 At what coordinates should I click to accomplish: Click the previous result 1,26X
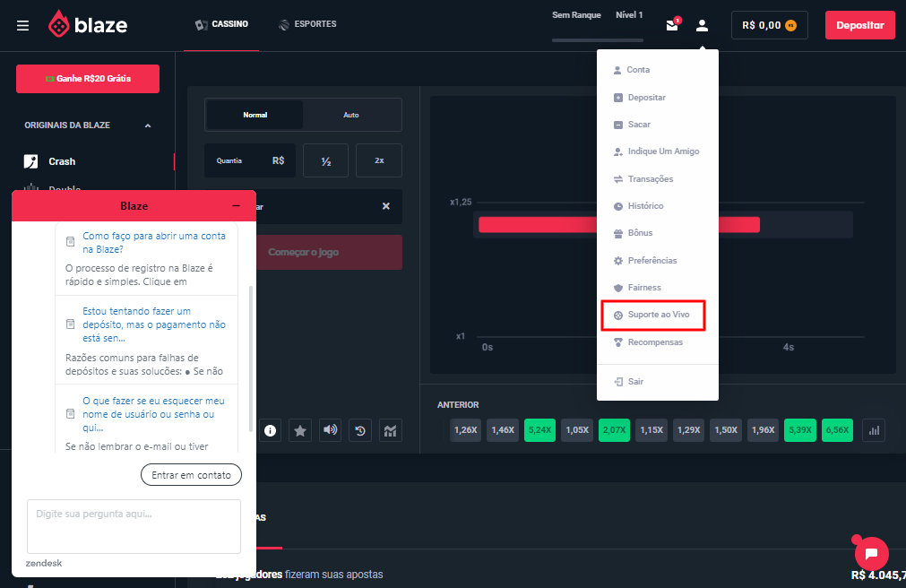pos(465,430)
